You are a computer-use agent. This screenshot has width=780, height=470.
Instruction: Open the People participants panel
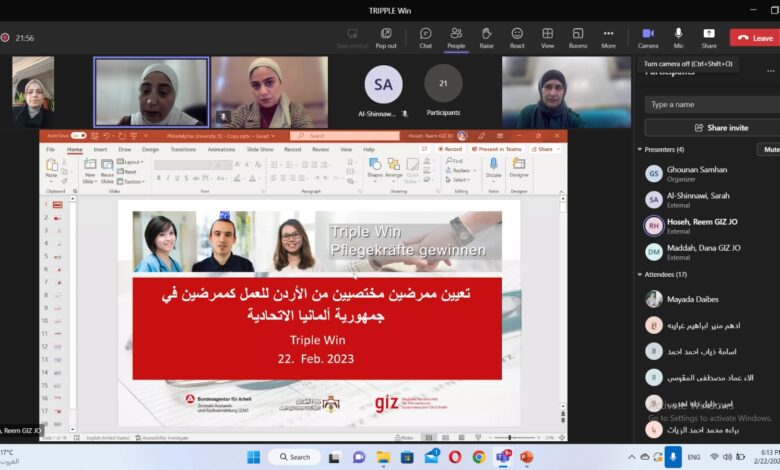456,38
